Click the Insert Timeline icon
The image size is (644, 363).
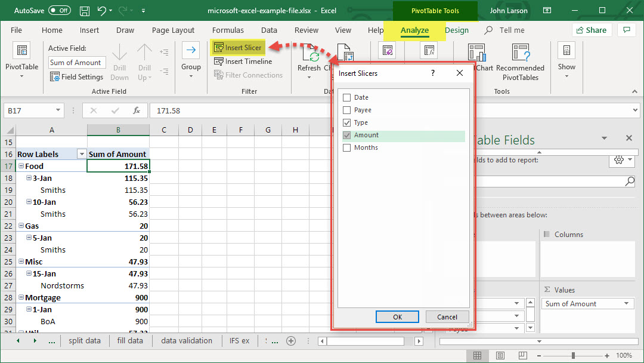[x=219, y=61]
